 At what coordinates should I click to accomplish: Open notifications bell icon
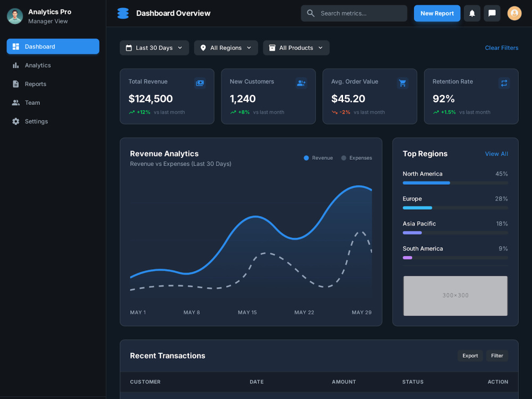pyautogui.click(x=472, y=13)
